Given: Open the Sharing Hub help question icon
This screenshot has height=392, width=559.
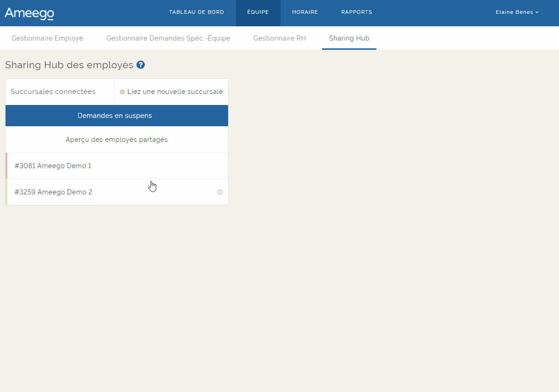Looking at the screenshot, I should click(x=141, y=65).
